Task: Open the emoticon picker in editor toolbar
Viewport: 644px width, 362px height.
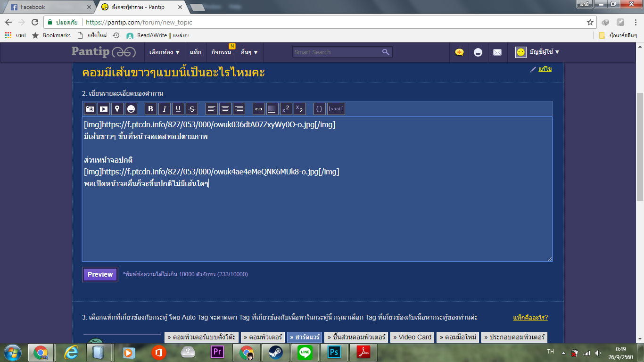Action: [x=131, y=109]
